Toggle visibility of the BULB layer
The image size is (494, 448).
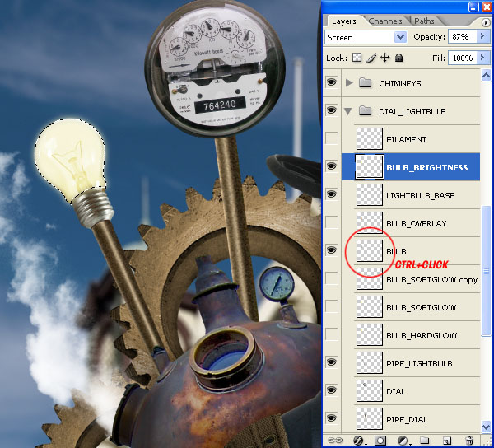pyautogui.click(x=332, y=250)
